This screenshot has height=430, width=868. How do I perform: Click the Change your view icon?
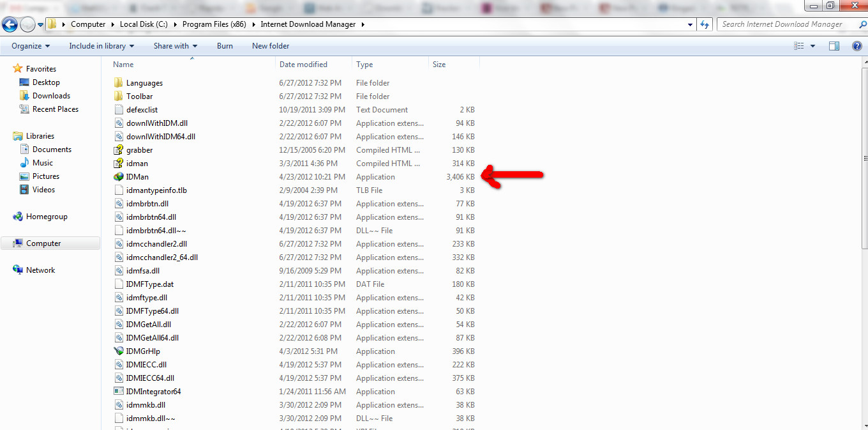(799, 46)
